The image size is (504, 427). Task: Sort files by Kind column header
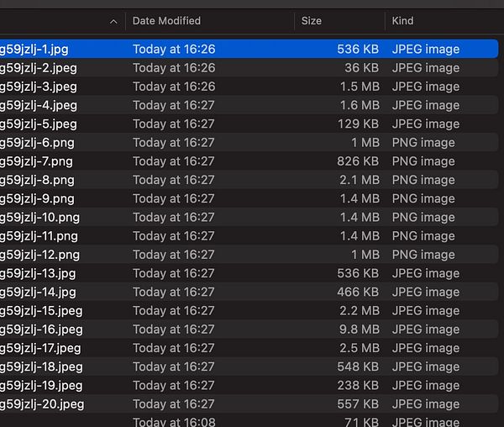click(402, 21)
